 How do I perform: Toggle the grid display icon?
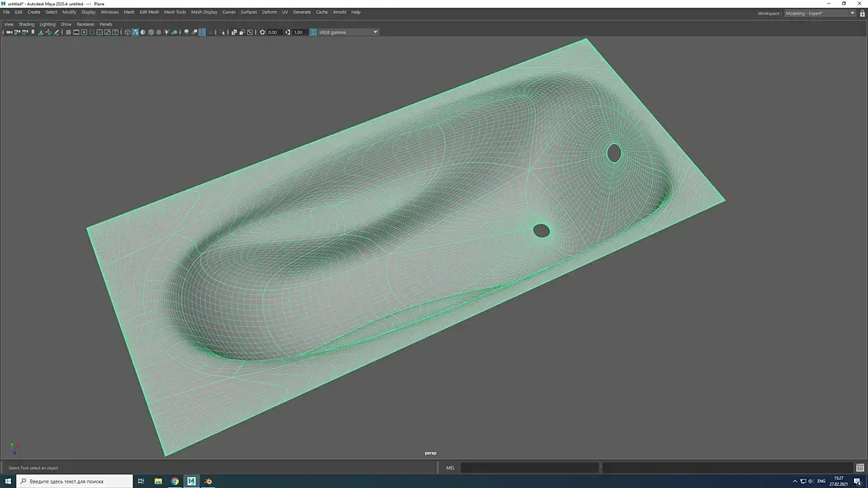click(x=68, y=32)
